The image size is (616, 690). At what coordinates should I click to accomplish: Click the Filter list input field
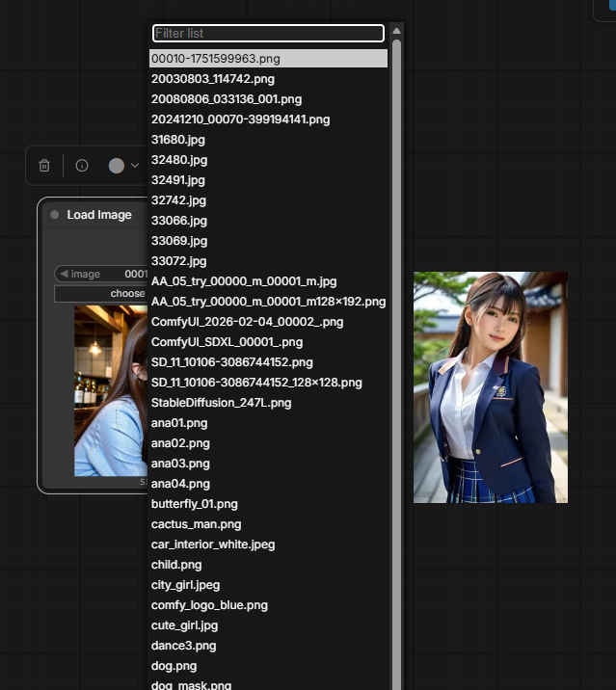coord(268,34)
